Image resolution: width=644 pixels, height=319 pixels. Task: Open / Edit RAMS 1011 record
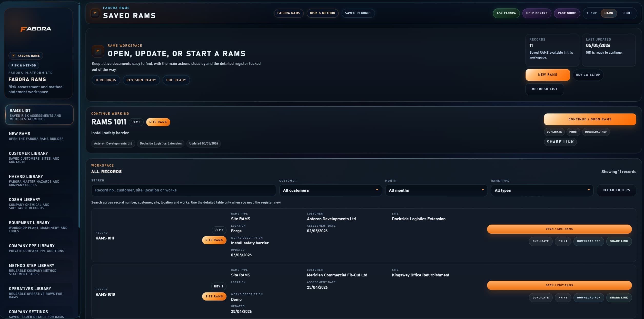tap(559, 229)
